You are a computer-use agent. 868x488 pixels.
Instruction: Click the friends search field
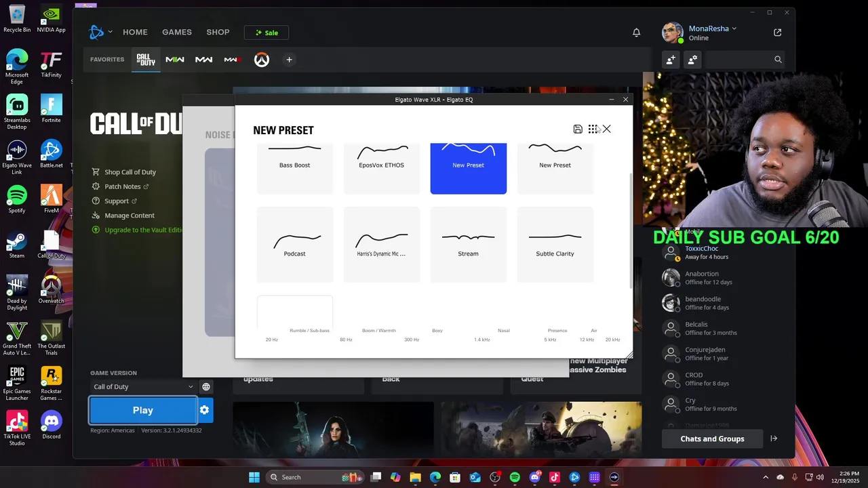pos(744,60)
